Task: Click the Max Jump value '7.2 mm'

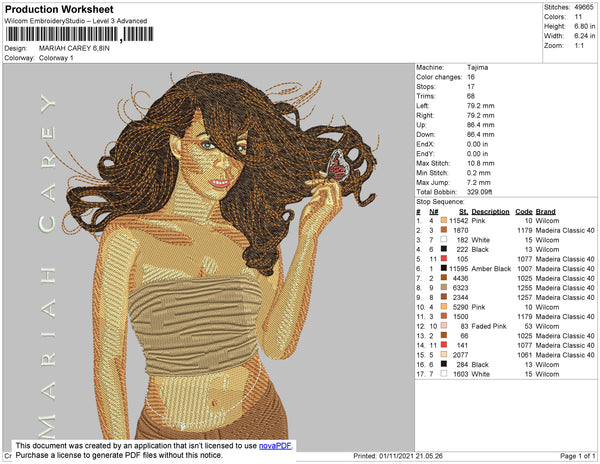Action: tap(478, 182)
